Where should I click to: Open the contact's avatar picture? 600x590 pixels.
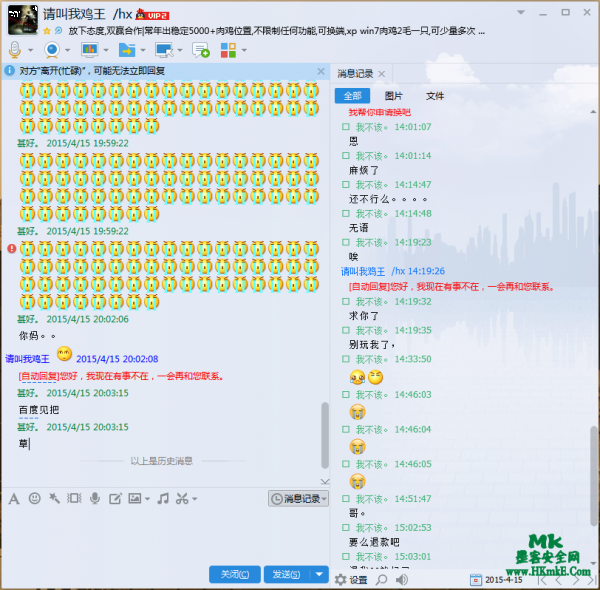tap(23, 20)
